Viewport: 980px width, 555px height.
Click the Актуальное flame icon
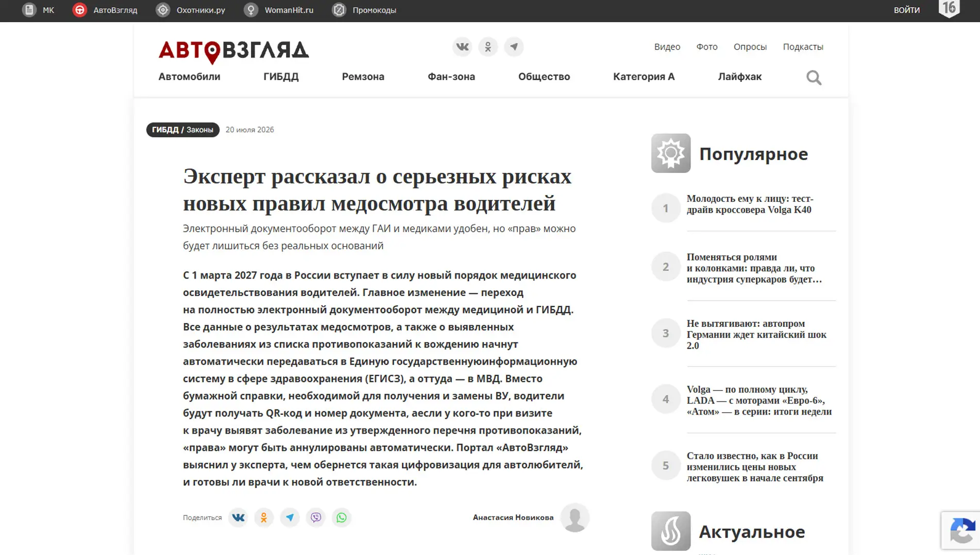click(x=671, y=531)
